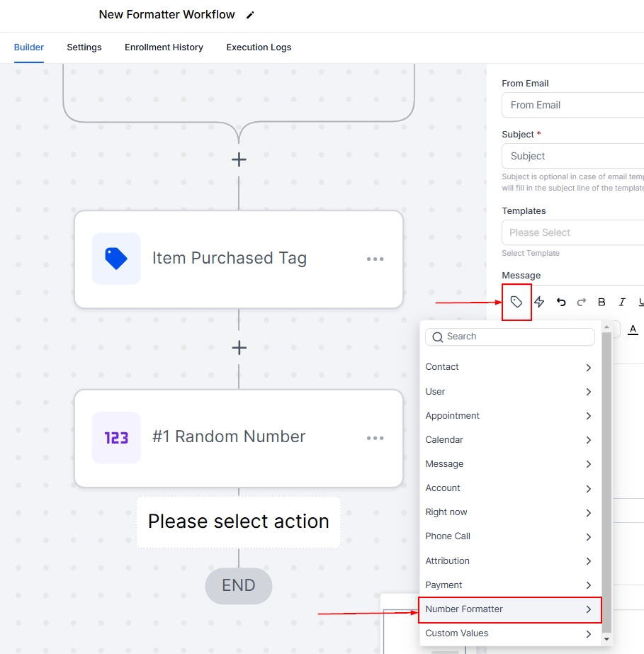Expand the Contact category
644x654 pixels.
[509, 367]
